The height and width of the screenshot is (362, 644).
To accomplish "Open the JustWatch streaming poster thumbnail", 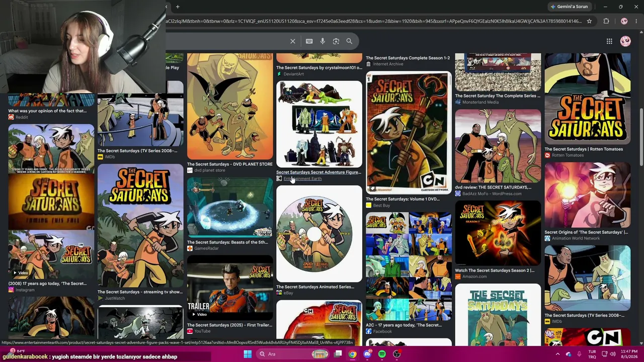I will pos(140,226).
